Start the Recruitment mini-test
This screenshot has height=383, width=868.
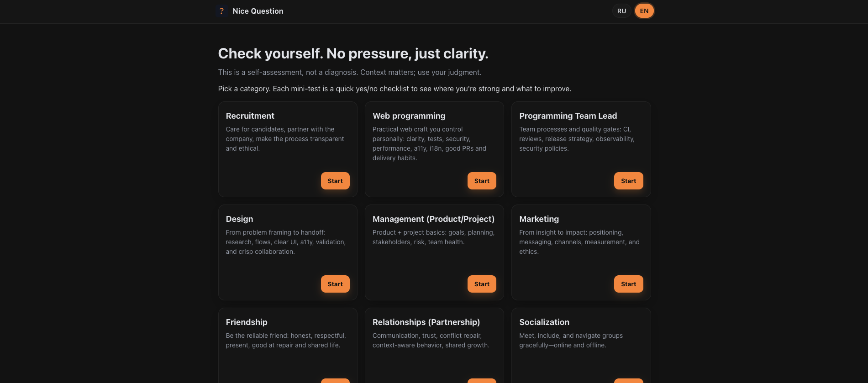(x=335, y=181)
